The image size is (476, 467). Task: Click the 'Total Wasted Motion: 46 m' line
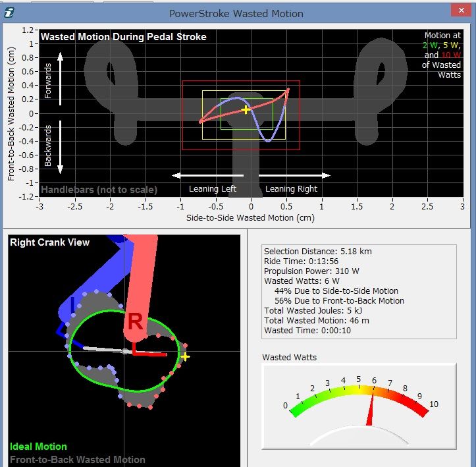coord(316,320)
